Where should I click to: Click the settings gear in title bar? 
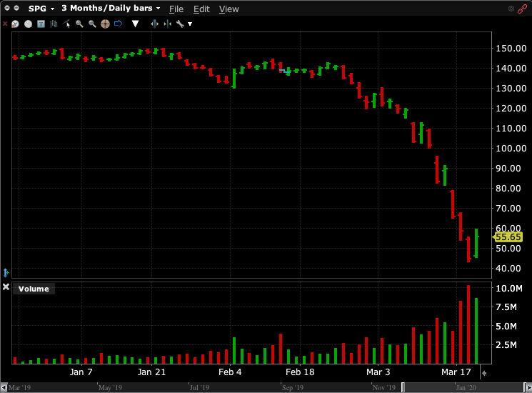[511, 9]
